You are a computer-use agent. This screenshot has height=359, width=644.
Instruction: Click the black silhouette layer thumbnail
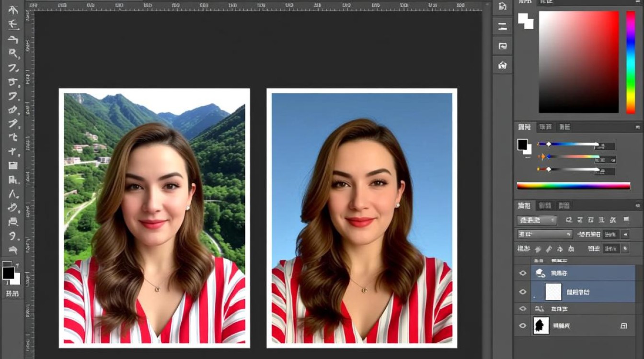(x=541, y=325)
